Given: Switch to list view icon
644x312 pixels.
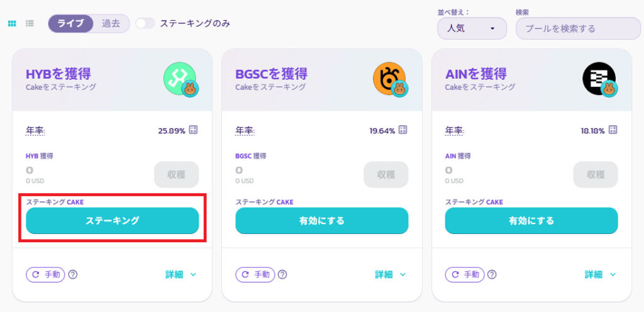Looking at the screenshot, I should 30,23.
